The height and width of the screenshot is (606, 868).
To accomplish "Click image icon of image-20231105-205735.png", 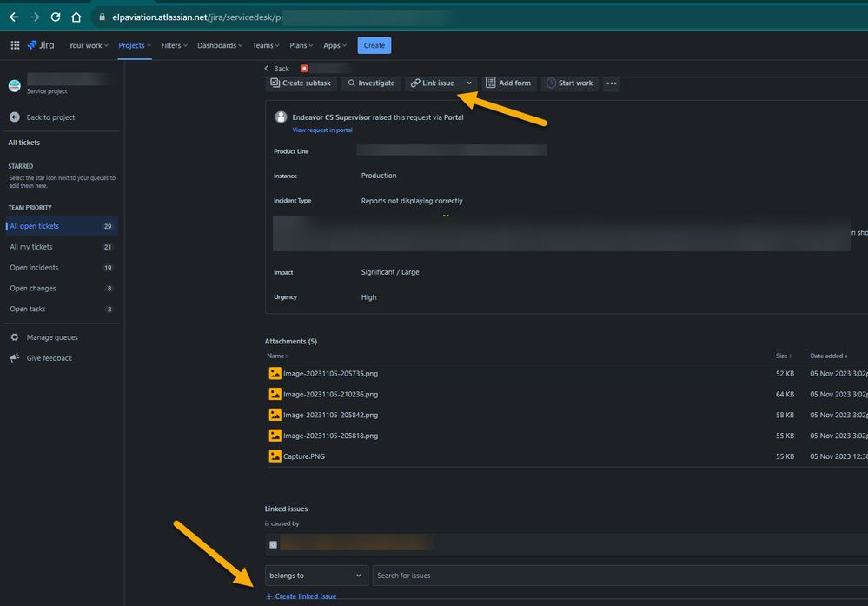I will tap(275, 373).
